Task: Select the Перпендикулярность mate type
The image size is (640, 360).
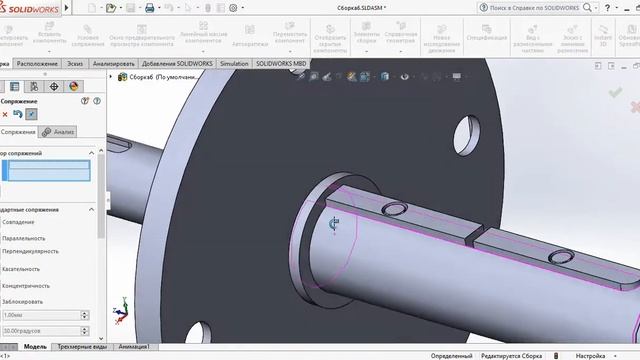Action: coord(30,251)
